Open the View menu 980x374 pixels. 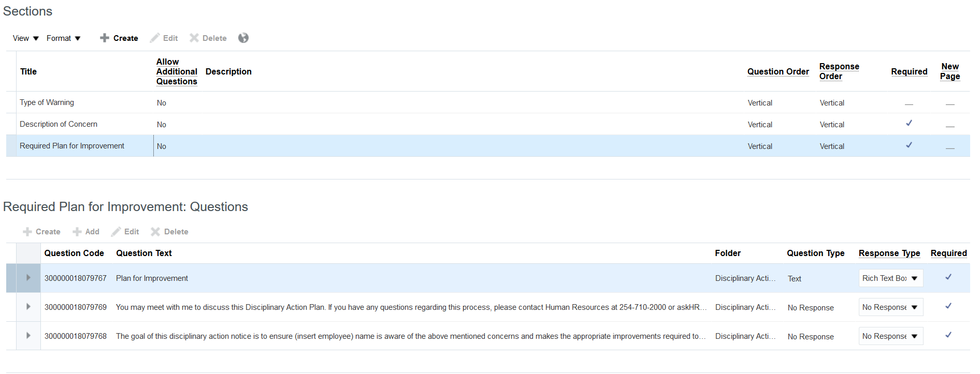click(x=26, y=38)
